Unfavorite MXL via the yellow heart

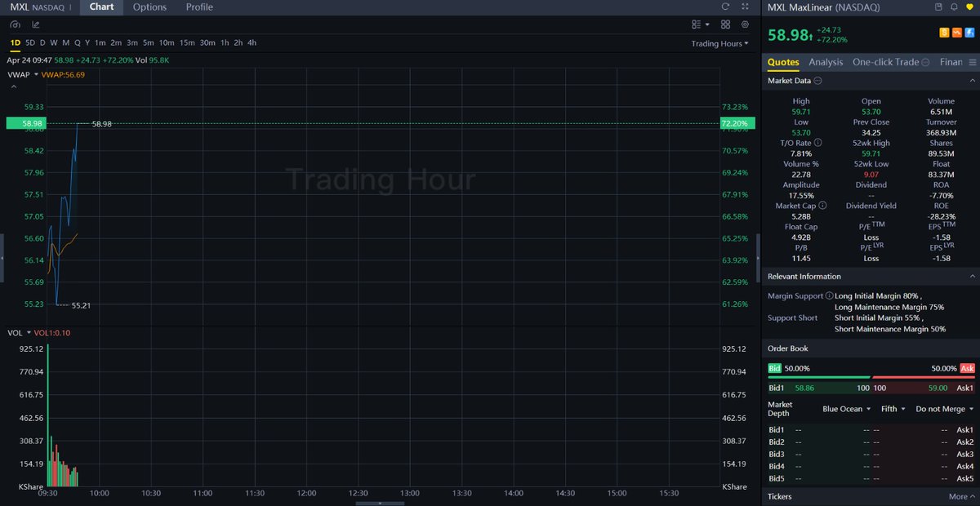(x=969, y=7)
